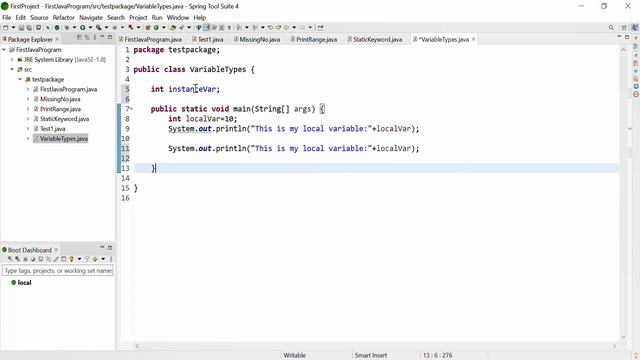Click the red icon in right trim bar
640x360 pixels.
click(x=636, y=95)
